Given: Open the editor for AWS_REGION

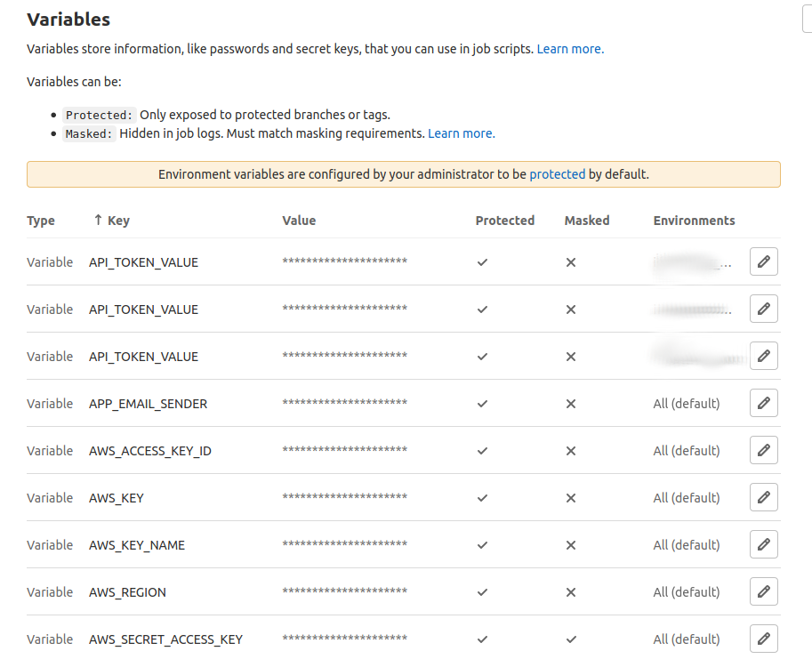Looking at the screenshot, I should (x=763, y=591).
